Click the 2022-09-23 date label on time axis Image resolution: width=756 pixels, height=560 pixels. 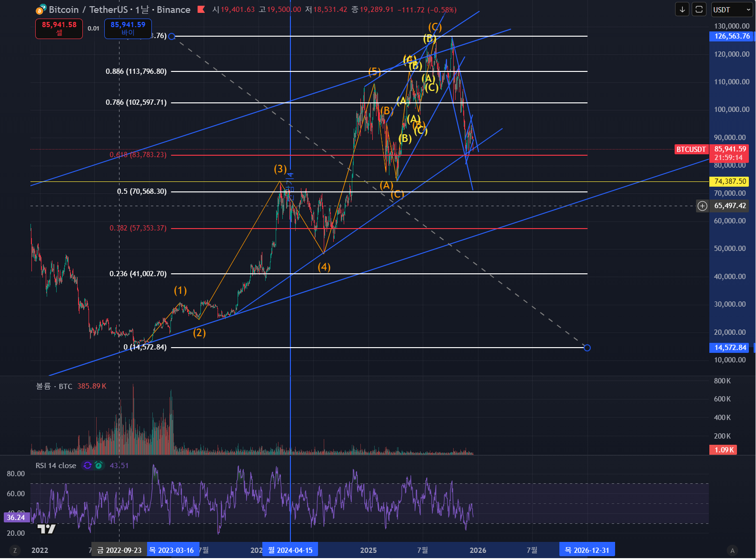119,550
